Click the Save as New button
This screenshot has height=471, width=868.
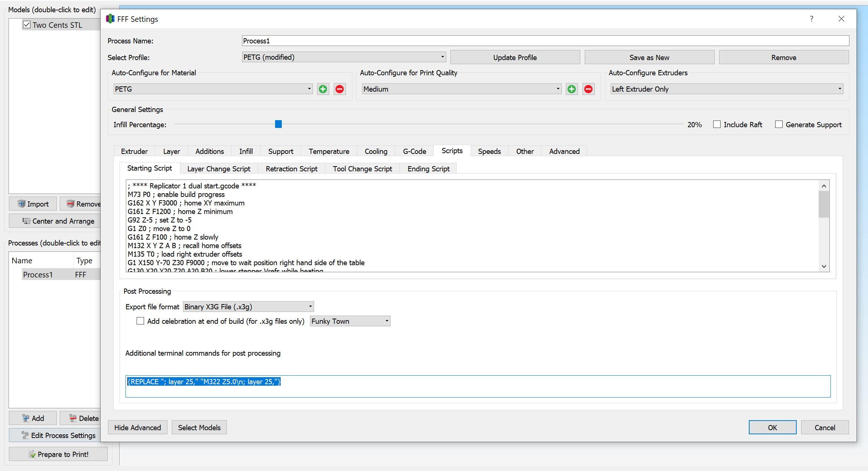[649, 57]
